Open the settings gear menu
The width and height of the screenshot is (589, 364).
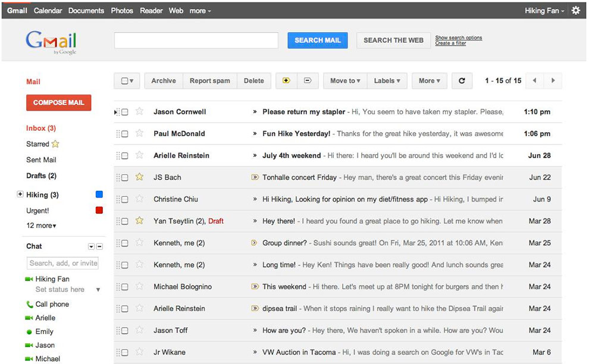tap(576, 11)
